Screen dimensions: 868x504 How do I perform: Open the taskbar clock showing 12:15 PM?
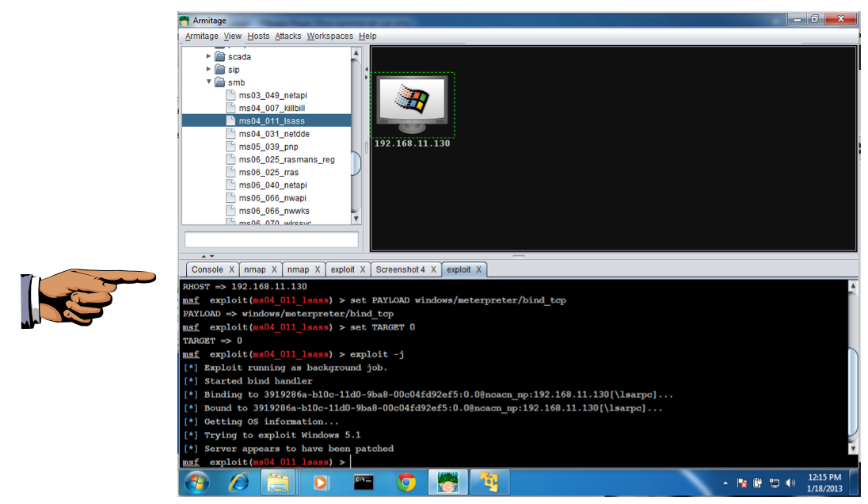pos(824,483)
